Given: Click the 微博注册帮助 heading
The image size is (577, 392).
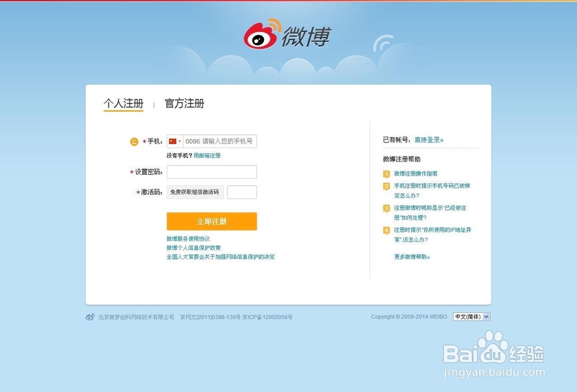Looking at the screenshot, I should (402, 159).
